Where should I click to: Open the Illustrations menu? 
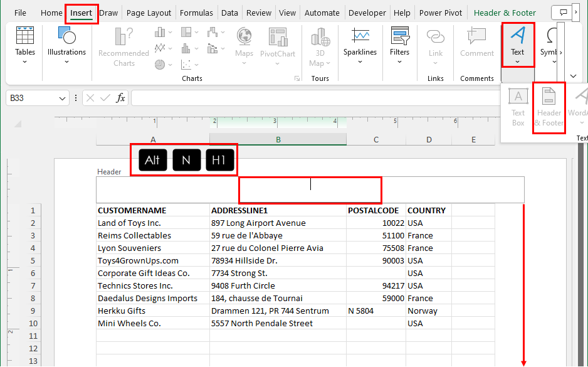(66, 45)
